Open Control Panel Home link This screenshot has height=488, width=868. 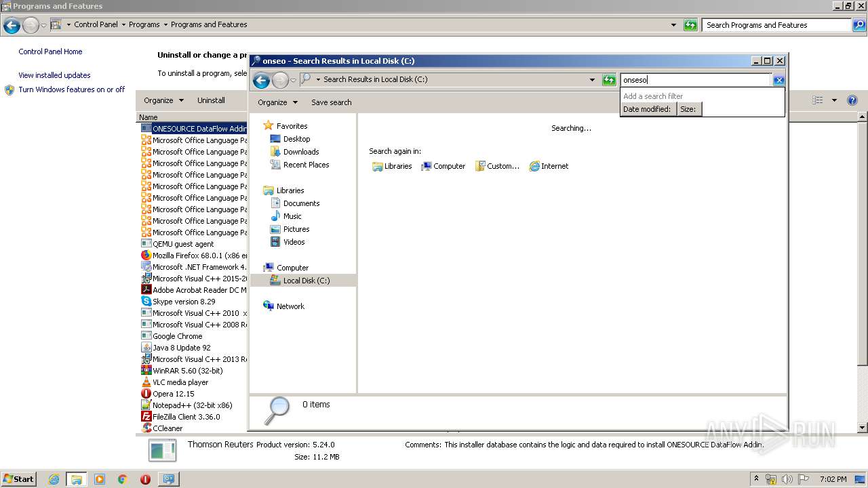tap(50, 52)
